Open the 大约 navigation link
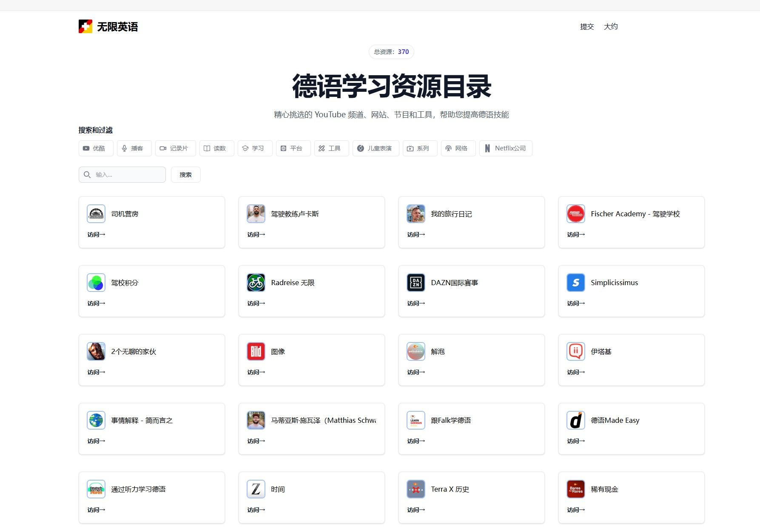 pyautogui.click(x=610, y=27)
